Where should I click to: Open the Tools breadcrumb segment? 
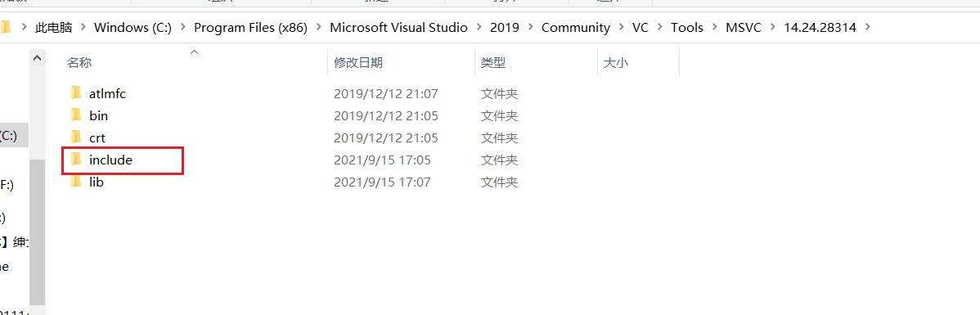[687, 28]
